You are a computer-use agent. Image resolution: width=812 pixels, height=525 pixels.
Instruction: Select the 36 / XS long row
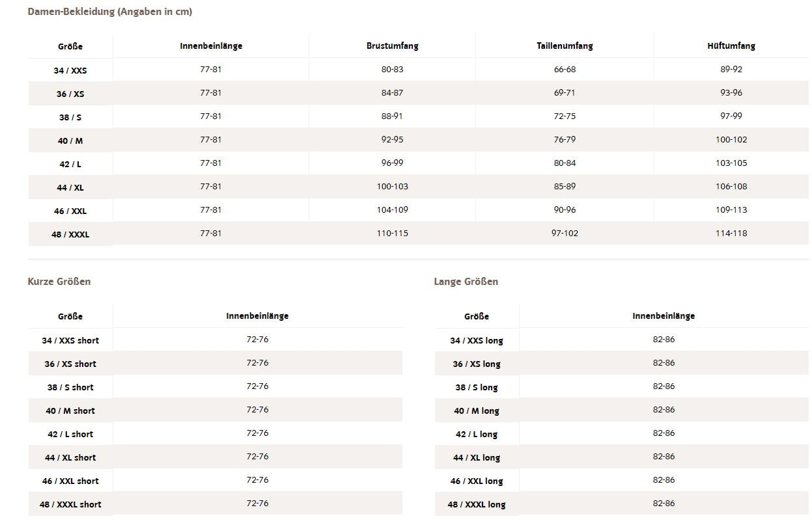(x=622, y=363)
